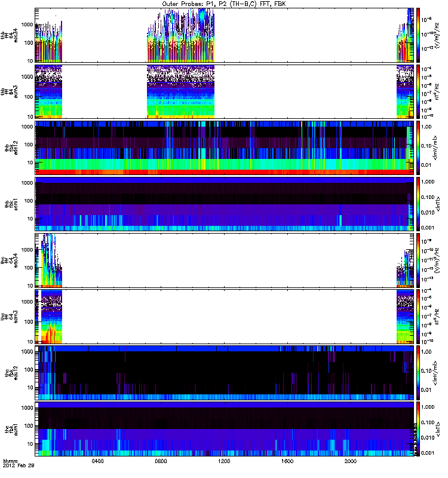Image resolution: width=448 pixels, height=478 pixels.
Task: Click the 0.100 colorbar value of thc fbk scm1
Action: pyautogui.click(x=427, y=422)
